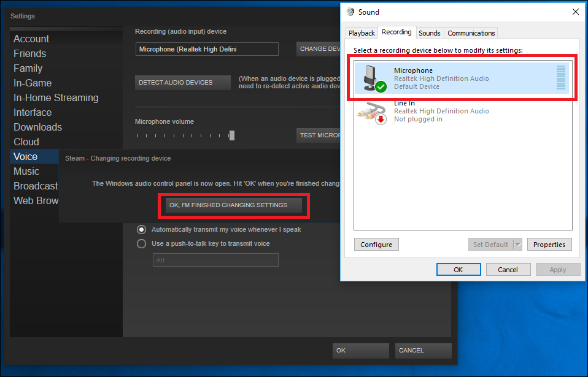This screenshot has height=377, width=588.
Task: Click Set Default button
Action: (x=490, y=245)
